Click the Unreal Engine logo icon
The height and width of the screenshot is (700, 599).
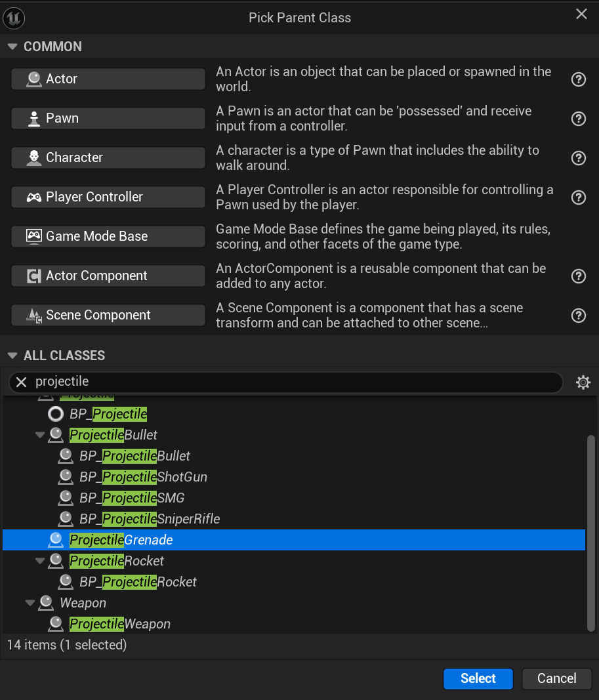point(14,18)
